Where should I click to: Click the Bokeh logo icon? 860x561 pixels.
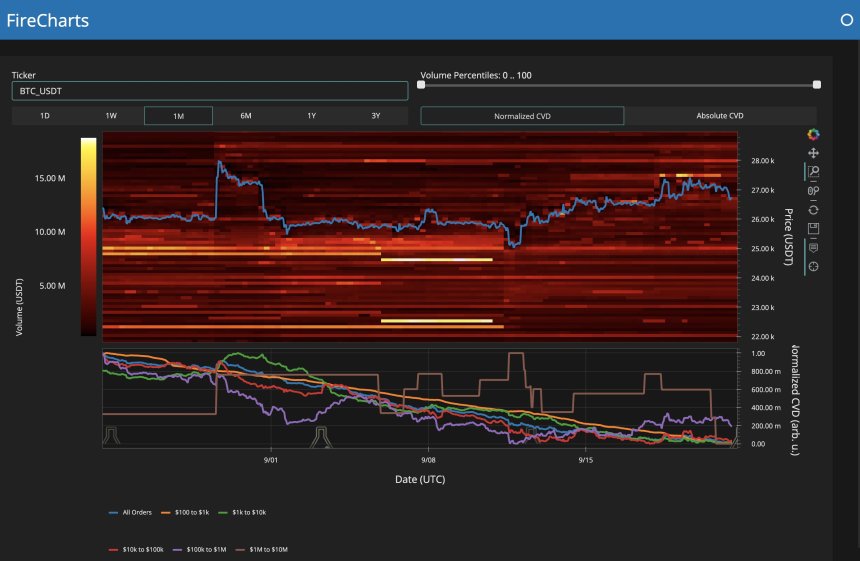(813, 134)
